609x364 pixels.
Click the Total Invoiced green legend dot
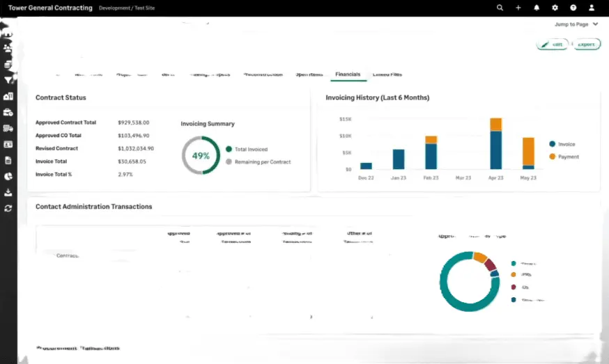pyautogui.click(x=229, y=149)
